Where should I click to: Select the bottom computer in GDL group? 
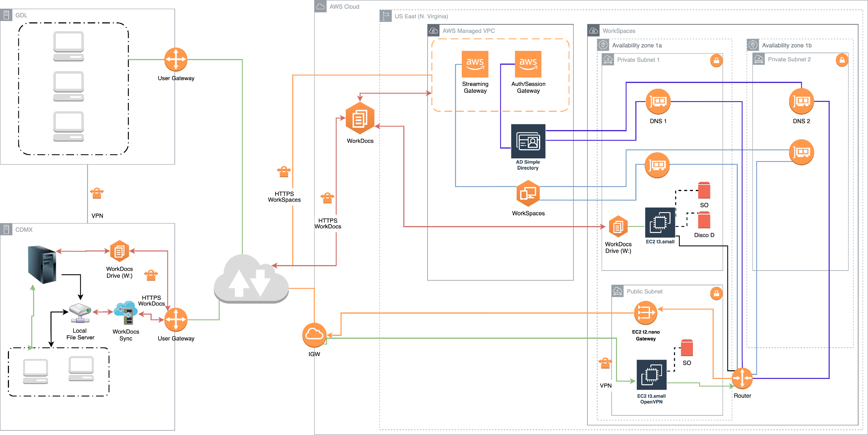tap(68, 126)
